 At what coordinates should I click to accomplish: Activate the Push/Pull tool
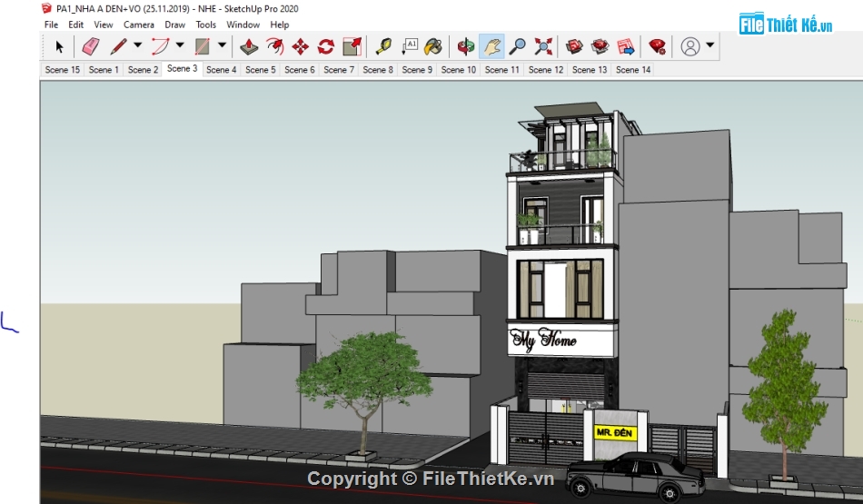coord(249,47)
